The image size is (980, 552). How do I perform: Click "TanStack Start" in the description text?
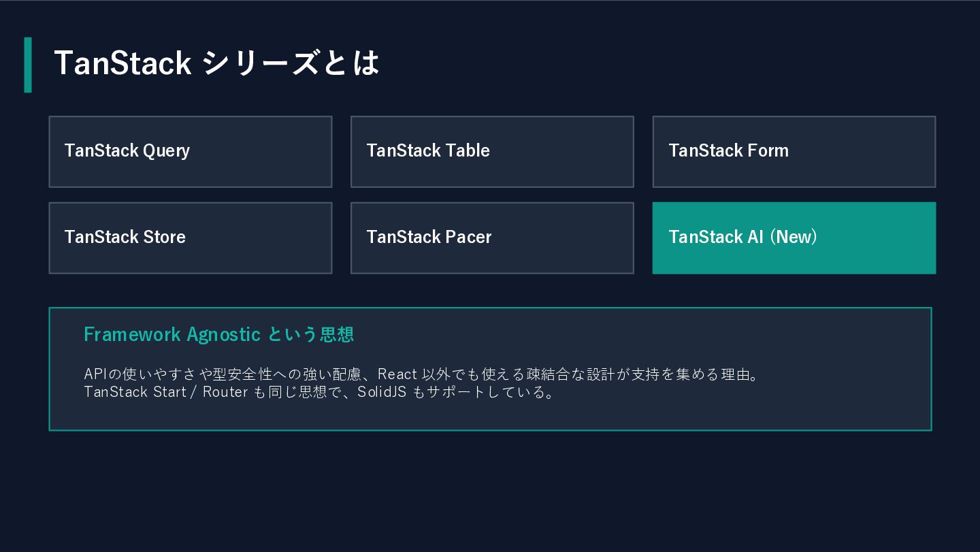135,392
